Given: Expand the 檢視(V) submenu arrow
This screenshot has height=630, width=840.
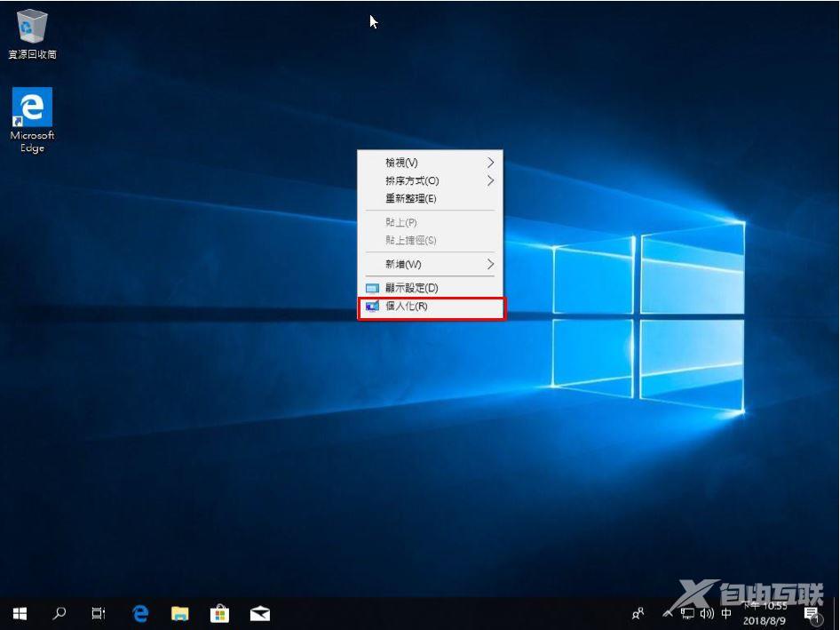Looking at the screenshot, I should [490, 163].
